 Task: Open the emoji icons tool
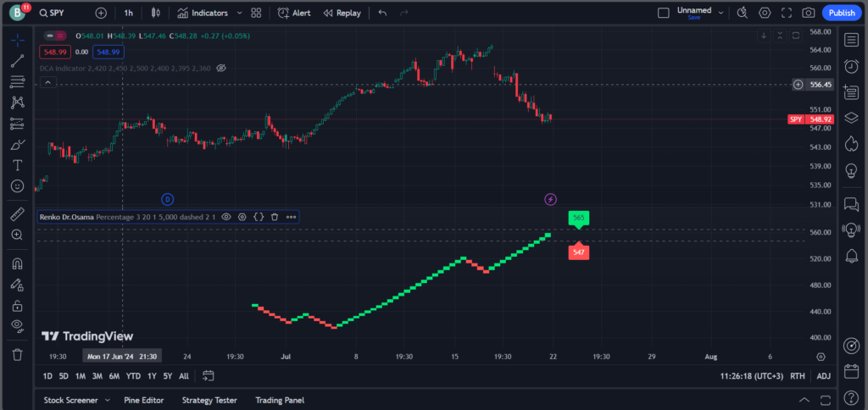(18, 186)
